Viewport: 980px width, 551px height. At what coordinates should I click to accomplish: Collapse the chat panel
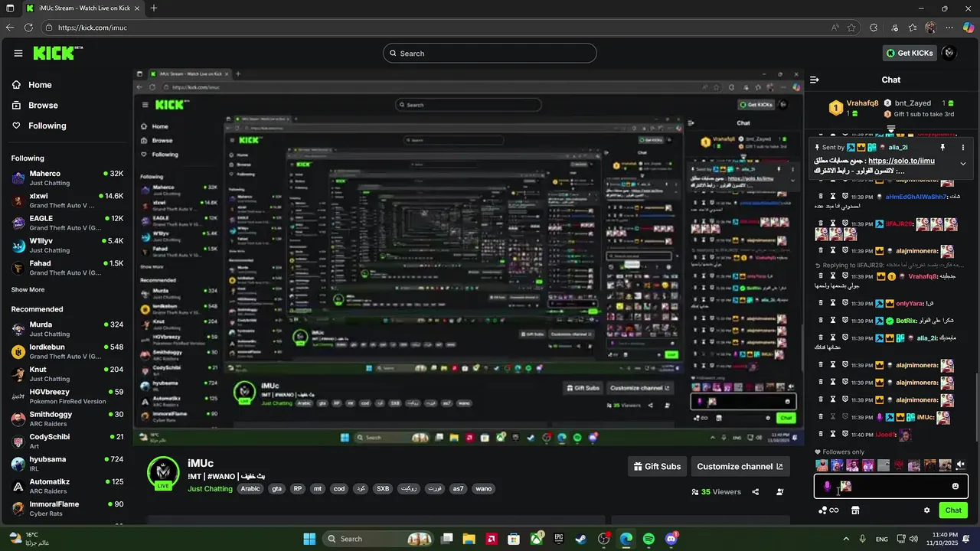(815, 80)
